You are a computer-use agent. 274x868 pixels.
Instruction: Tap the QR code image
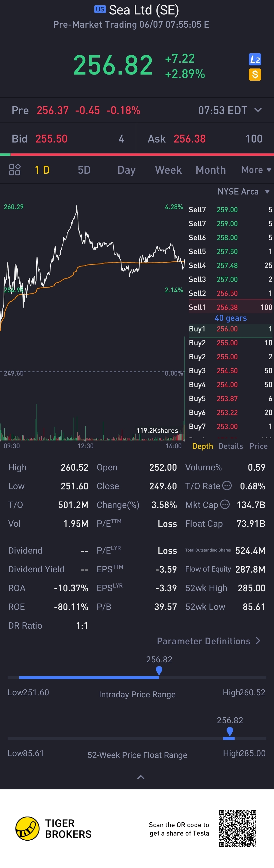coord(238,828)
